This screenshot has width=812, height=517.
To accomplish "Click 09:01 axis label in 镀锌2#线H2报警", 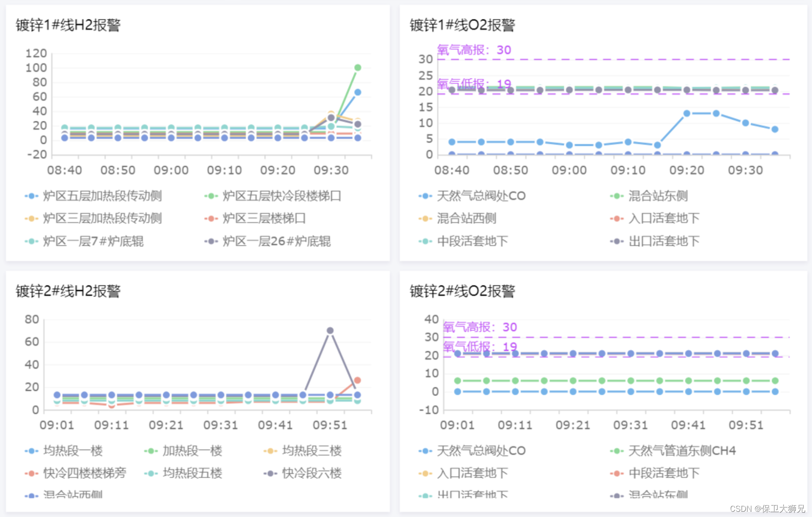I will 57,425.
